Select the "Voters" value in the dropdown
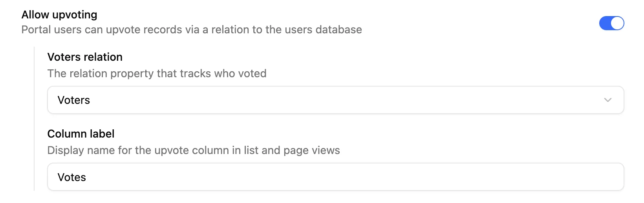The height and width of the screenshot is (203, 644). (x=74, y=100)
